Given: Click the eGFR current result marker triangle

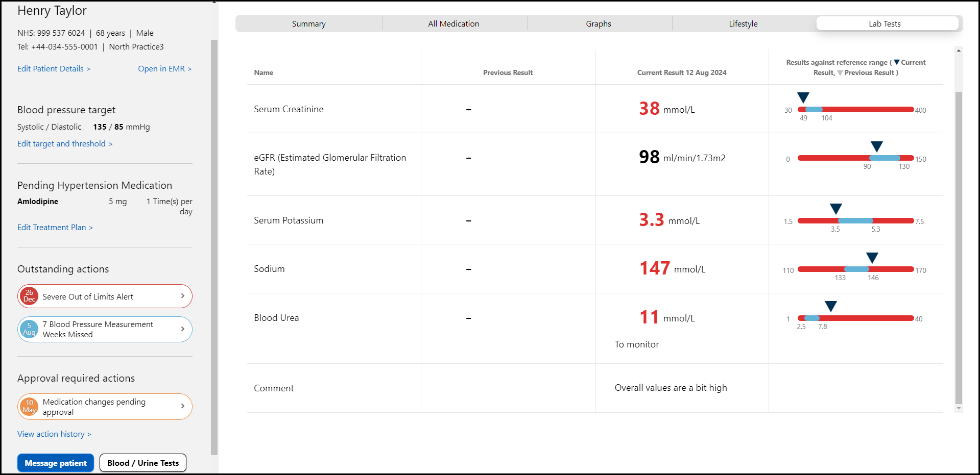Looking at the screenshot, I should click(x=877, y=146).
